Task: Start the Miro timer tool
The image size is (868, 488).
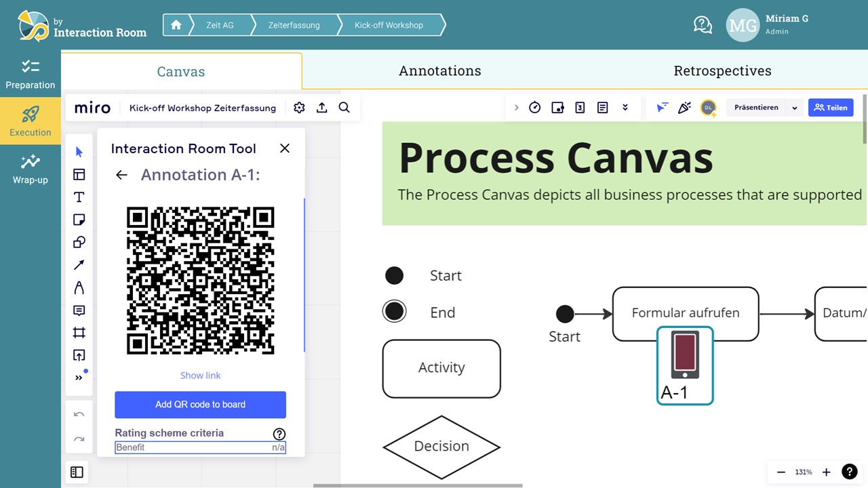Action: (535, 108)
